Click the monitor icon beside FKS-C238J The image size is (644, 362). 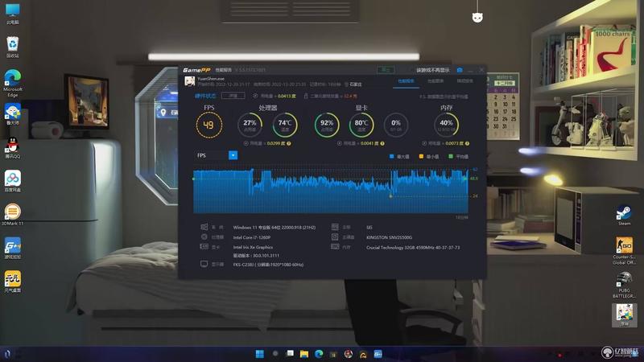(204, 264)
